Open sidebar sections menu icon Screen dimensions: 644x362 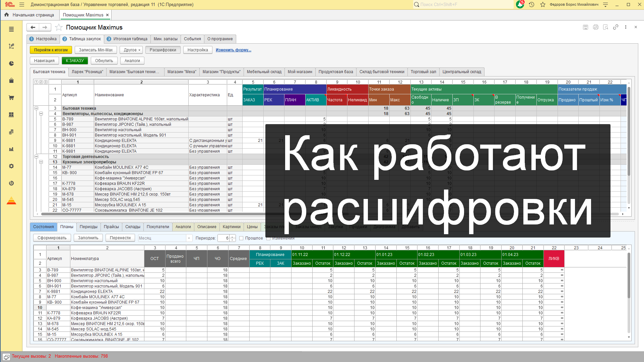click(x=11, y=29)
